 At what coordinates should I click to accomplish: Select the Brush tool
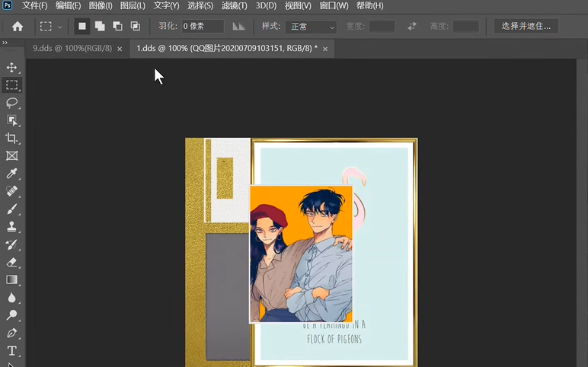pyautogui.click(x=11, y=209)
